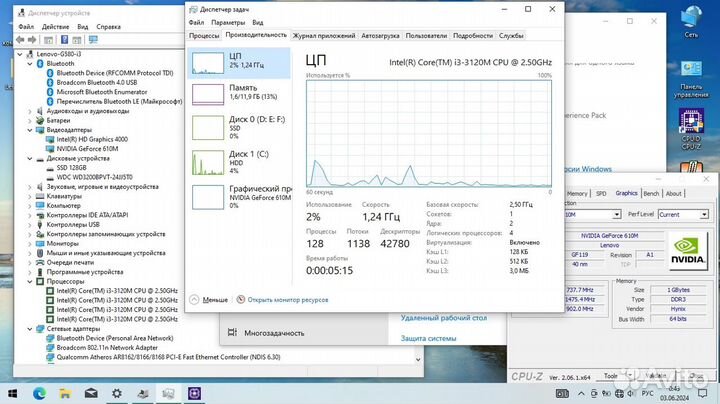This screenshot has width=720, height=404.
Task: Switch to Журнал приложений tab
Action: [324, 35]
